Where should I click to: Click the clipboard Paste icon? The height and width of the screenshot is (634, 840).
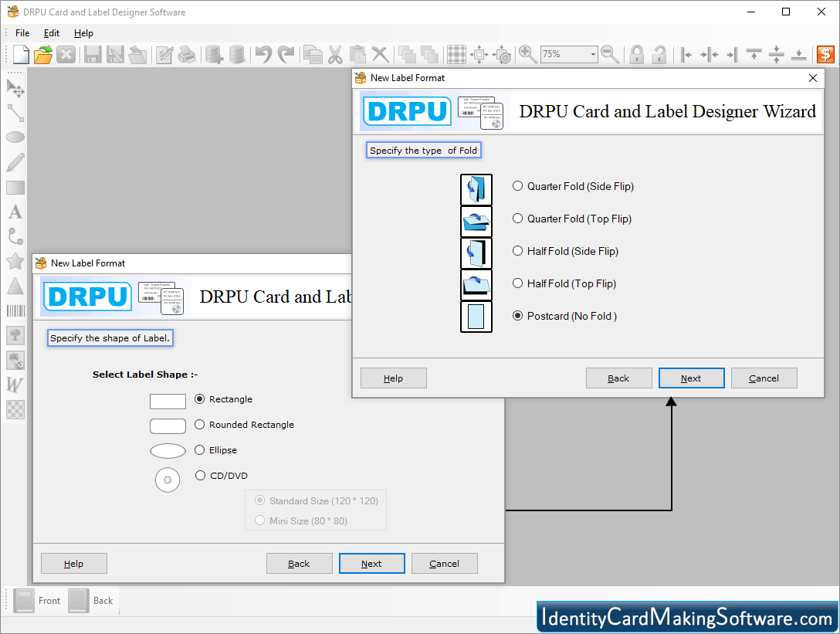coord(357,54)
